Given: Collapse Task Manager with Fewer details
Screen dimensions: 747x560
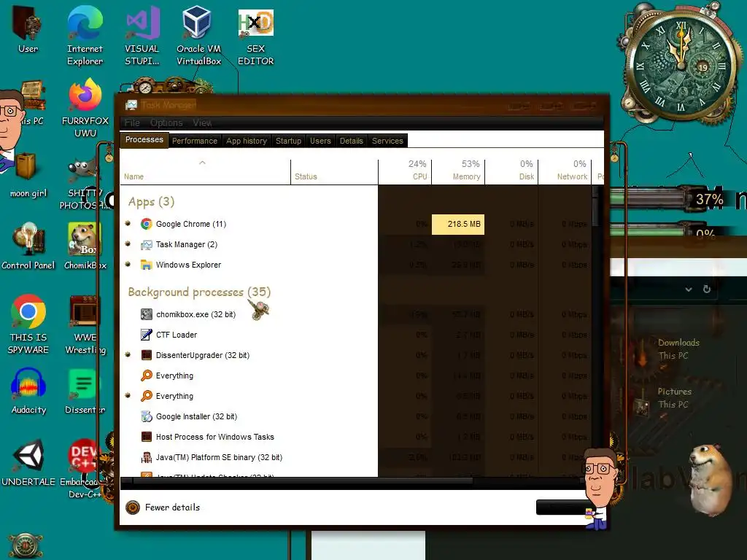Looking at the screenshot, I should tap(163, 507).
